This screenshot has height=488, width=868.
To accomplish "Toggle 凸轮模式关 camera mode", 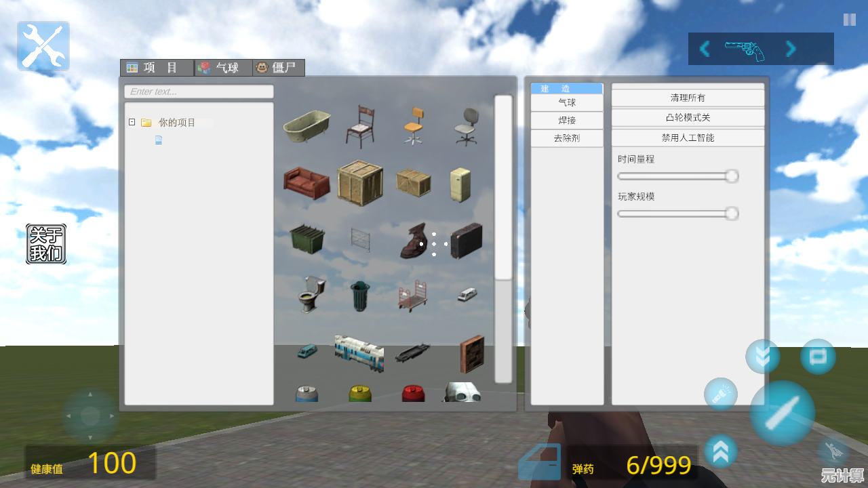I will coord(688,118).
